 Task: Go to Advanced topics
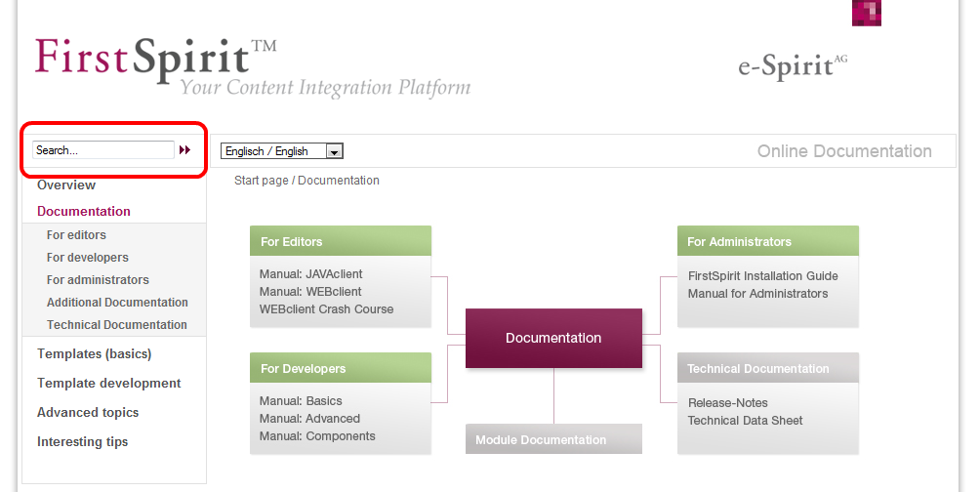click(x=88, y=413)
